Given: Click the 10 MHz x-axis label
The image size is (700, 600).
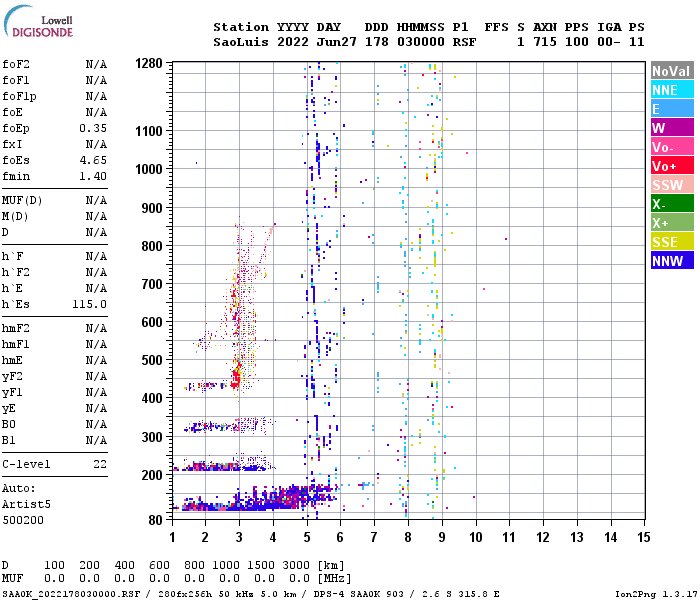Looking at the screenshot, I should coord(475,537).
